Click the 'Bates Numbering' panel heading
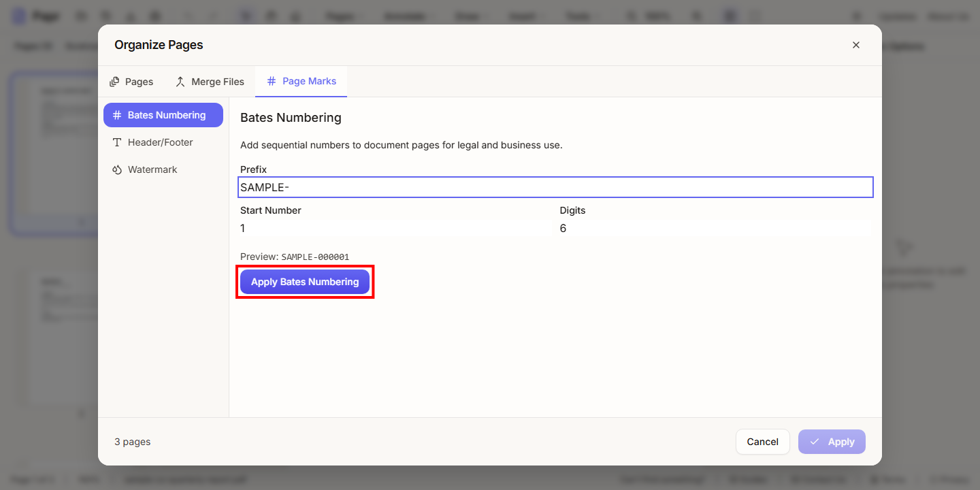 click(x=291, y=118)
